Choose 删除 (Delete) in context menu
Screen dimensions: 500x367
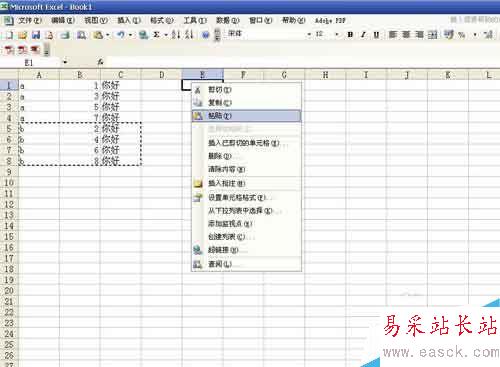point(246,156)
